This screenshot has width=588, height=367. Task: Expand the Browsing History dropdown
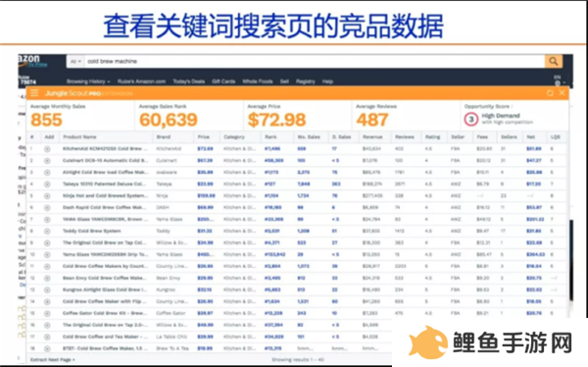pos(88,81)
